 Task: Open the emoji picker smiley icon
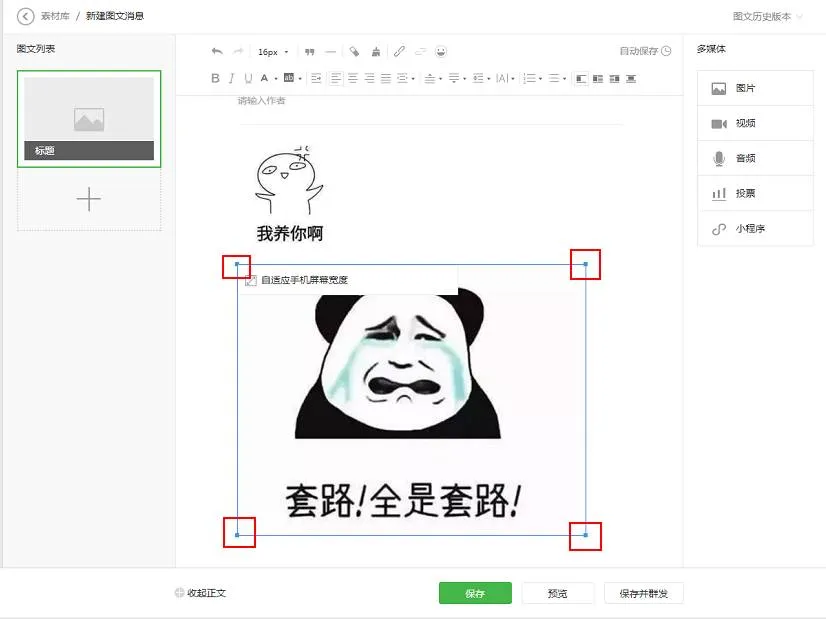click(x=441, y=52)
